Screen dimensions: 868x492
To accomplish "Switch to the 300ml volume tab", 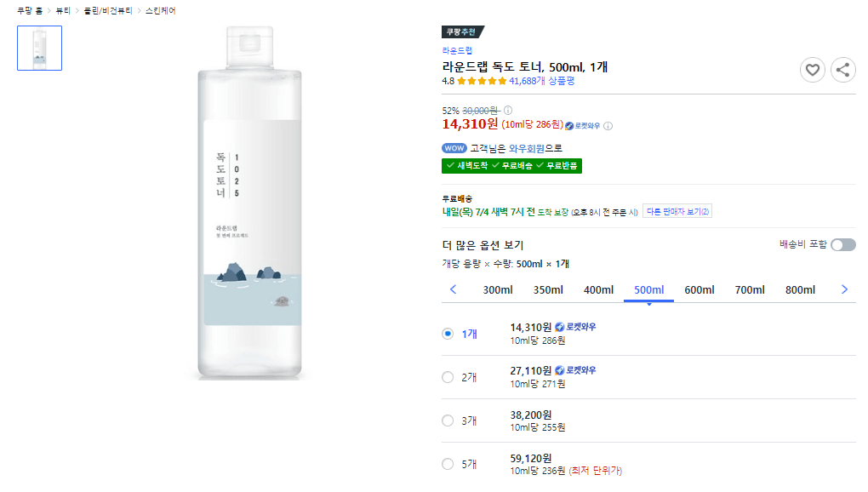I will [499, 289].
